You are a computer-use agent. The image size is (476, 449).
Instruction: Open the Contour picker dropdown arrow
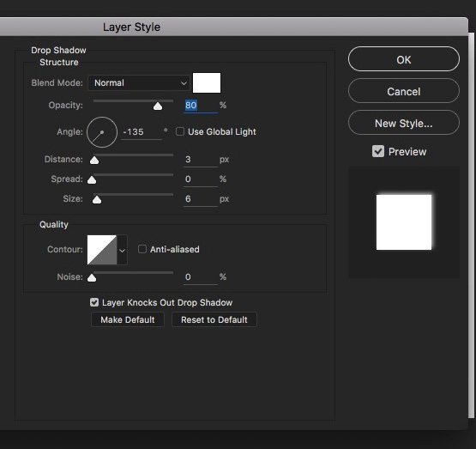pyautogui.click(x=122, y=250)
